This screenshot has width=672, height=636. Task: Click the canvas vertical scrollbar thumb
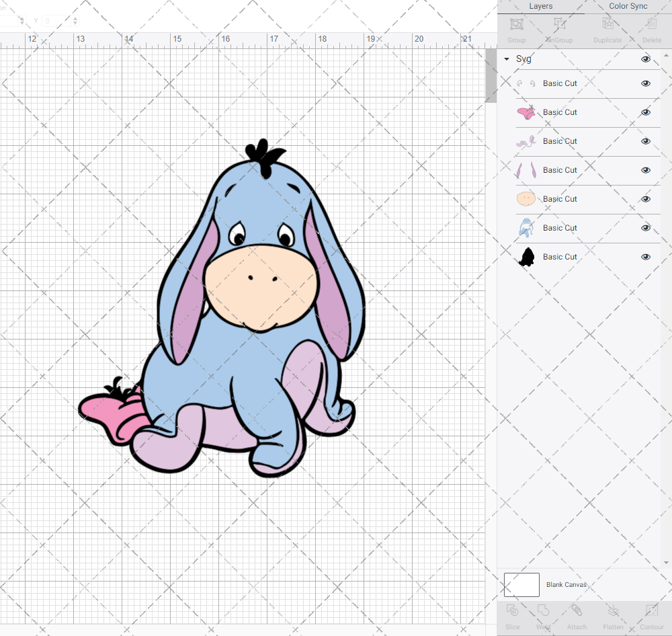click(491, 76)
